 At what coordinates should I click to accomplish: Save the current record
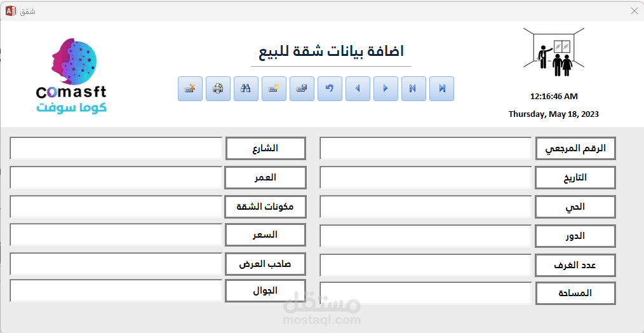302,88
